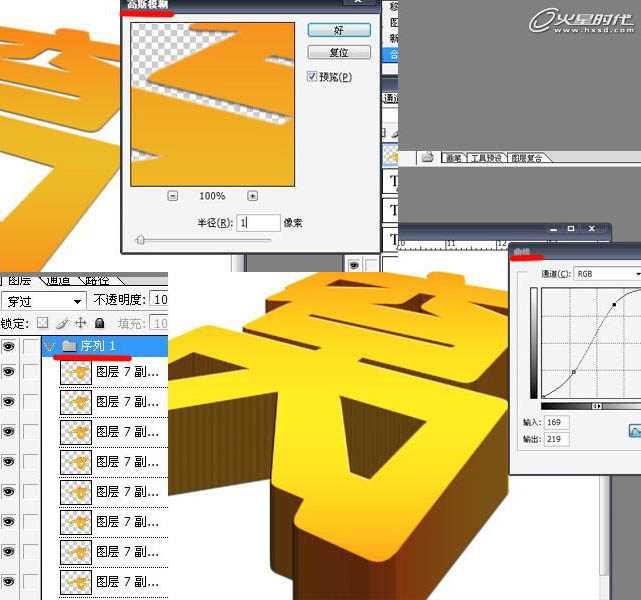
Task: Click the lock all padlock icon
Action: pos(99,323)
